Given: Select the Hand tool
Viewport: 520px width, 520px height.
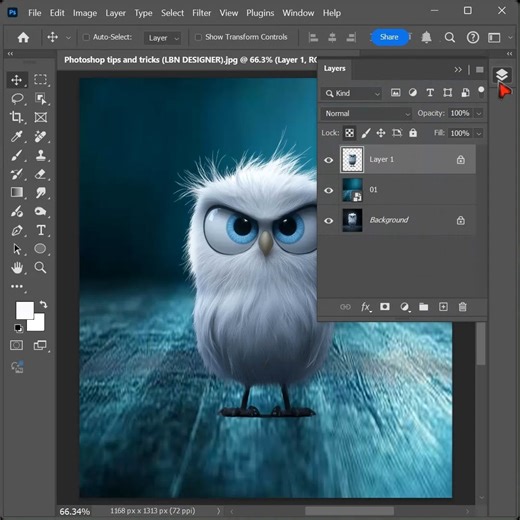Looking at the screenshot, I should [17, 268].
